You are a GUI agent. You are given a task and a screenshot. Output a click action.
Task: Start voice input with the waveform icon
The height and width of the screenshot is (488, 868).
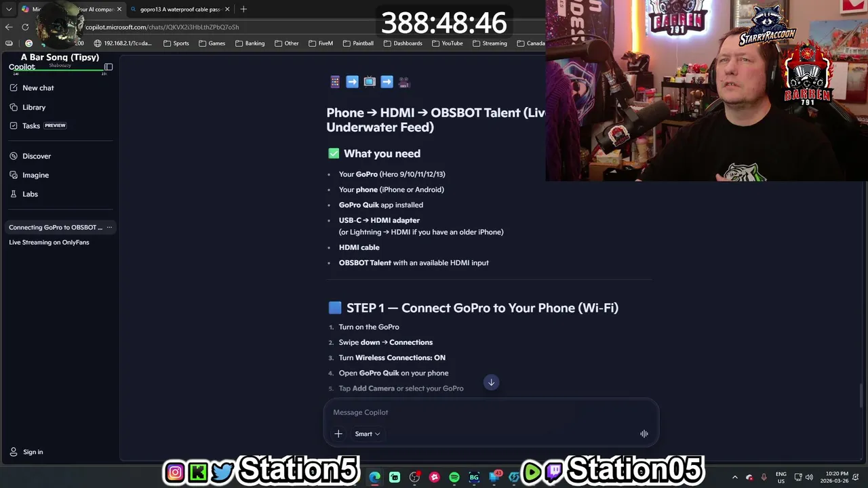pyautogui.click(x=644, y=434)
